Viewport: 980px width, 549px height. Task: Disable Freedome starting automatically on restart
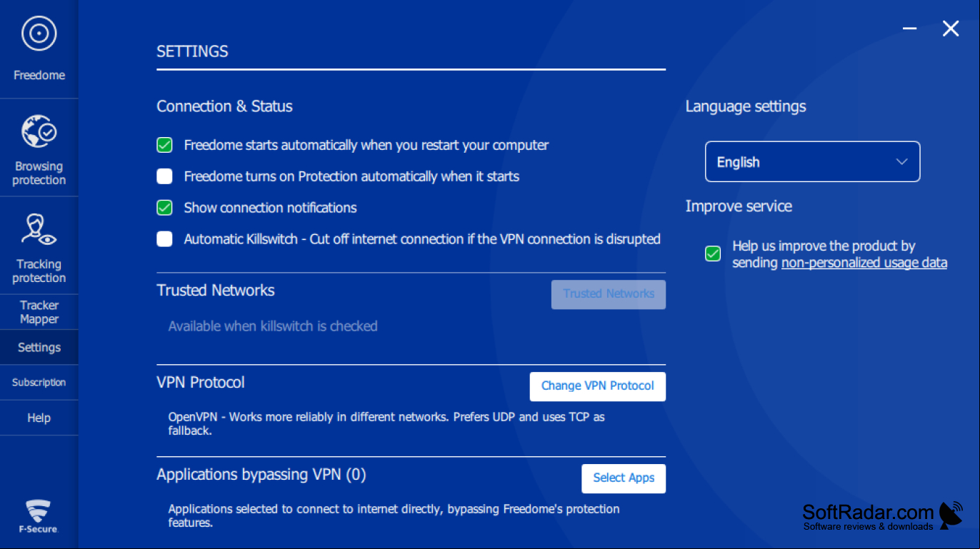point(165,145)
